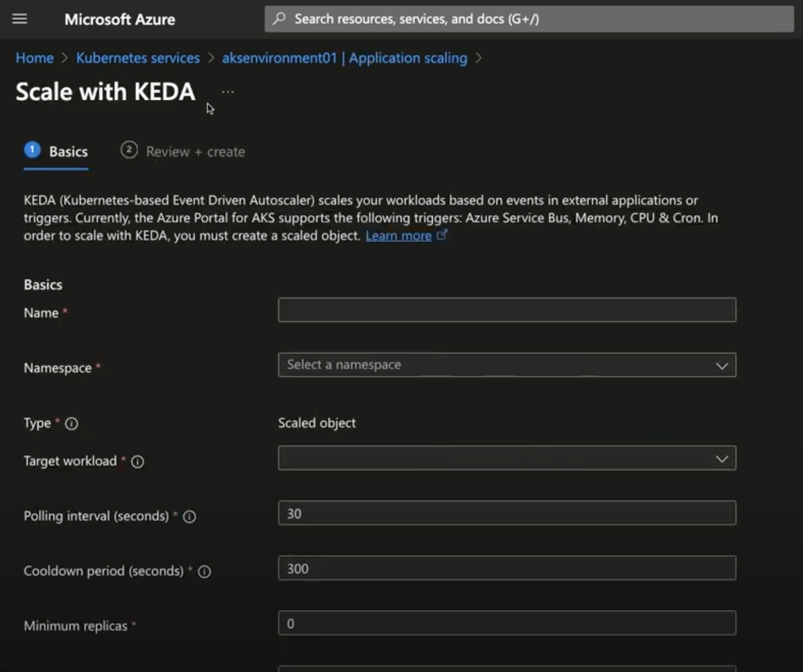This screenshot has height=672, width=803.
Task: Focus the Polling interval input field
Action: point(507,513)
